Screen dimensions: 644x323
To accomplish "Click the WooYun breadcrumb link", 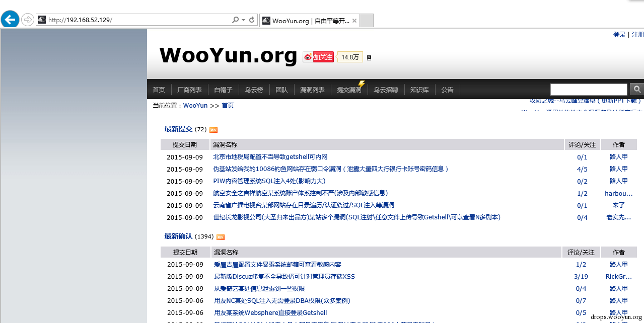I will (195, 105).
